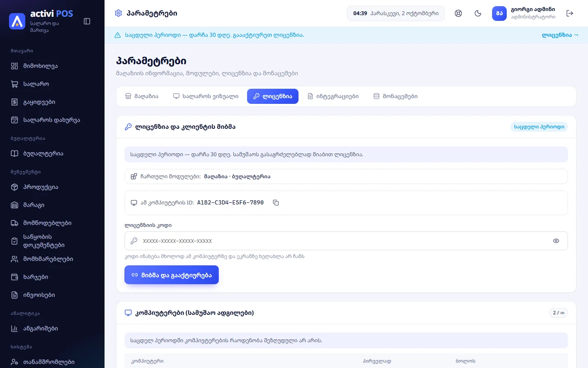Open the support lifebuoy icon in header
The image size is (588, 368).
[x=459, y=13]
